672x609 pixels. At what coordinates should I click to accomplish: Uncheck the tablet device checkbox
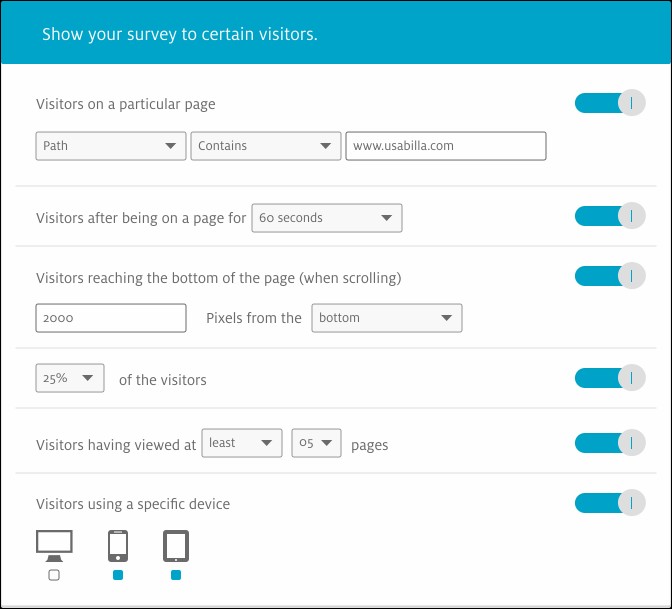(176, 575)
